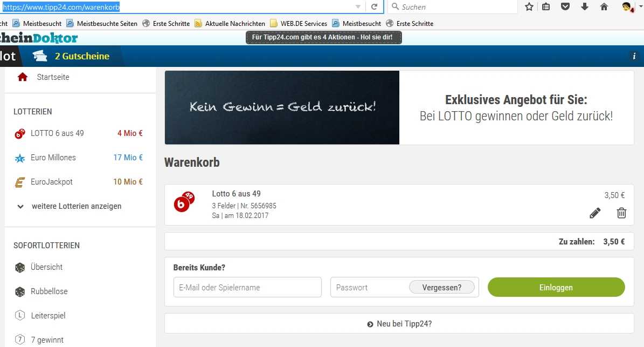Viewport: 644px width, 347px height.
Task: Select Euro Millones lottery
Action: 53,158
